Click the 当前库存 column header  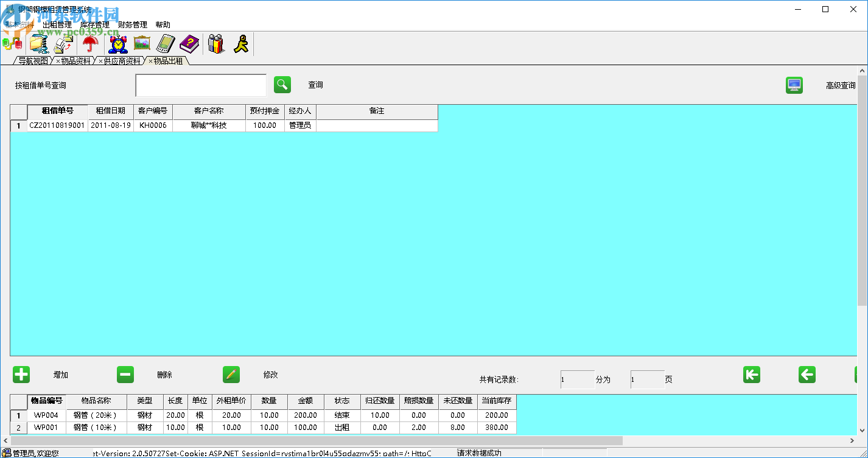(x=497, y=401)
